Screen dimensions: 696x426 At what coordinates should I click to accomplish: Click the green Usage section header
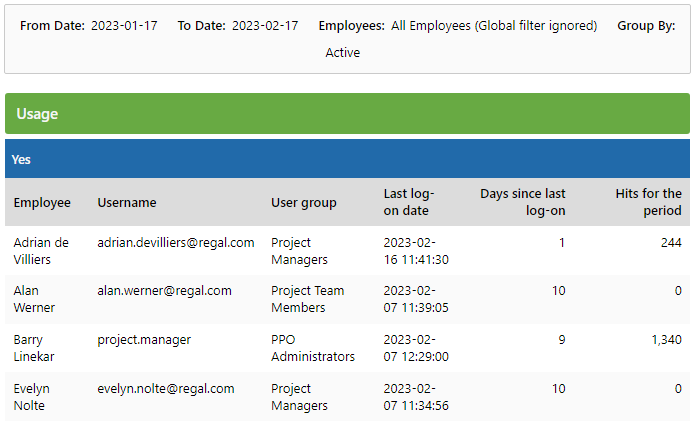point(347,114)
